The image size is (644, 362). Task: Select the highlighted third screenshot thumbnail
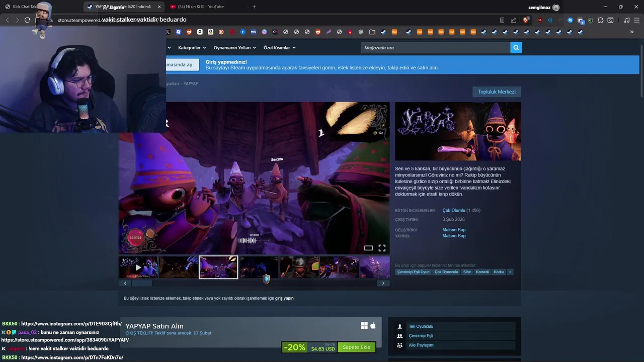[x=218, y=267]
